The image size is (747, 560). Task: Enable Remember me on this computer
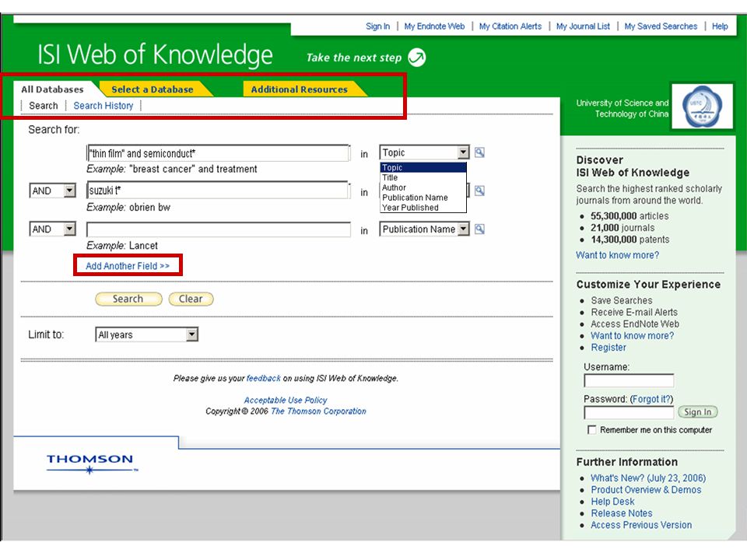tap(591, 430)
